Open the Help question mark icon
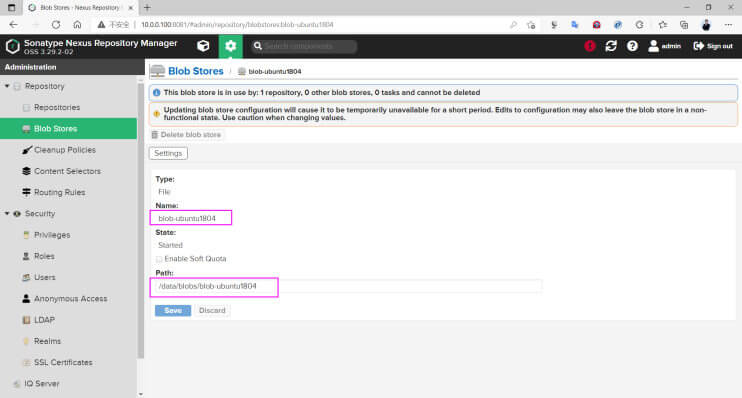The width and height of the screenshot is (742, 398). [632, 46]
